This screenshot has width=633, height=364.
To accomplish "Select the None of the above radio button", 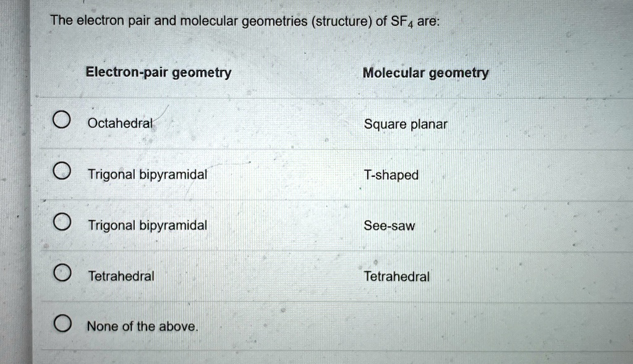I will [62, 322].
